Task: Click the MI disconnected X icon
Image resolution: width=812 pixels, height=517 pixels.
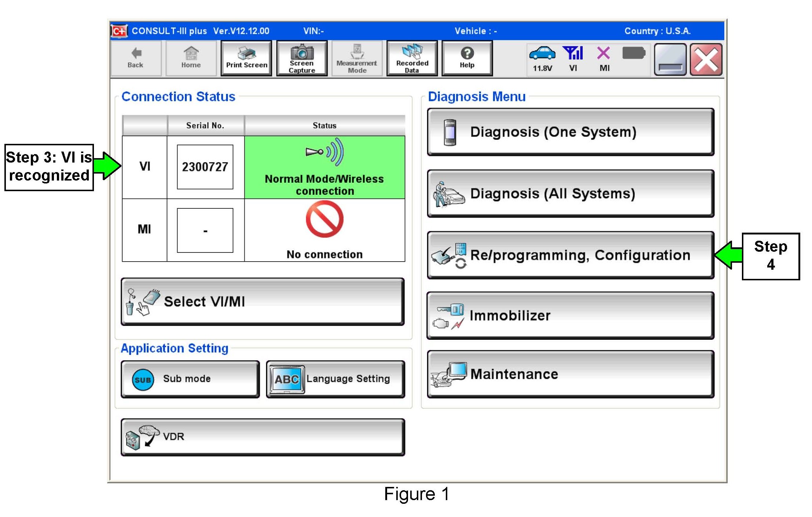Action: pos(603,54)
